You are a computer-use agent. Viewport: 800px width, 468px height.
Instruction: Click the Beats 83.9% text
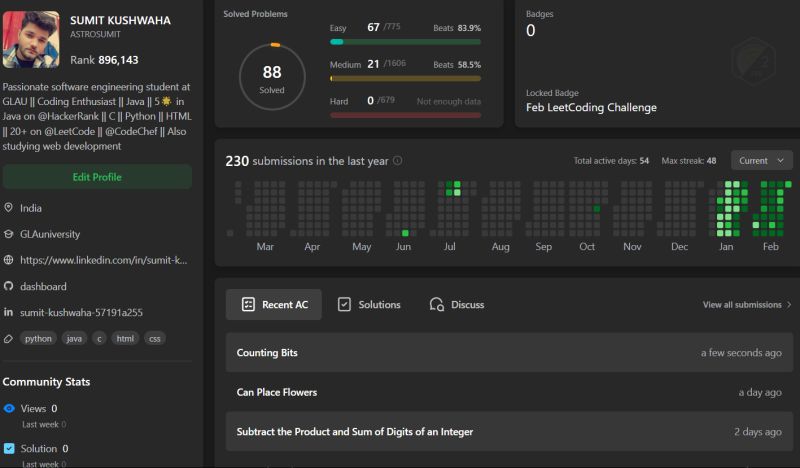(457, 28)
